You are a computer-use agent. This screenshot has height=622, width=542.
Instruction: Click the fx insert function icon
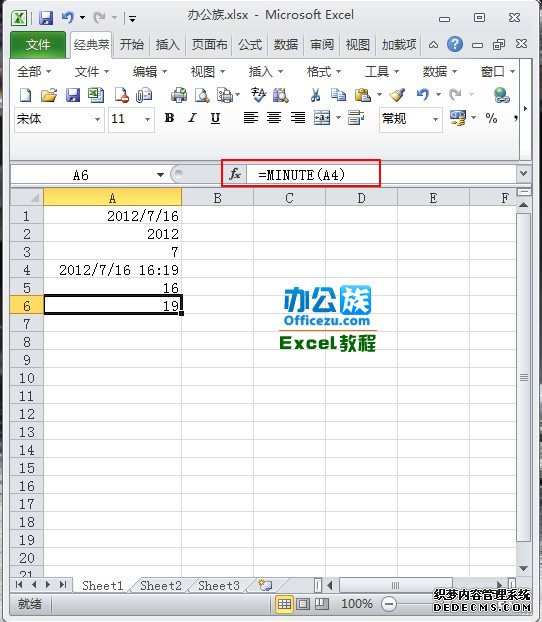[235, 174]
